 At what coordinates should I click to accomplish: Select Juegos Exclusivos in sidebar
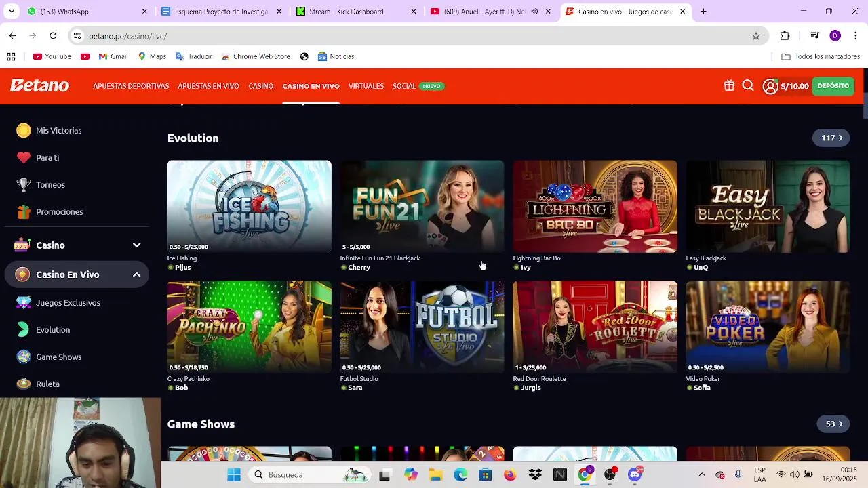click(59, 302)
